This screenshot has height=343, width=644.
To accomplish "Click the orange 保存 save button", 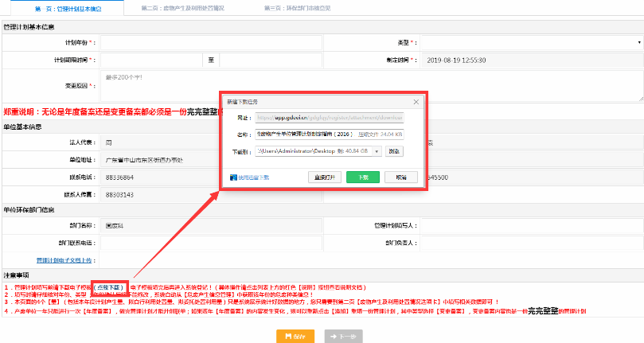I will pos(295,336).
